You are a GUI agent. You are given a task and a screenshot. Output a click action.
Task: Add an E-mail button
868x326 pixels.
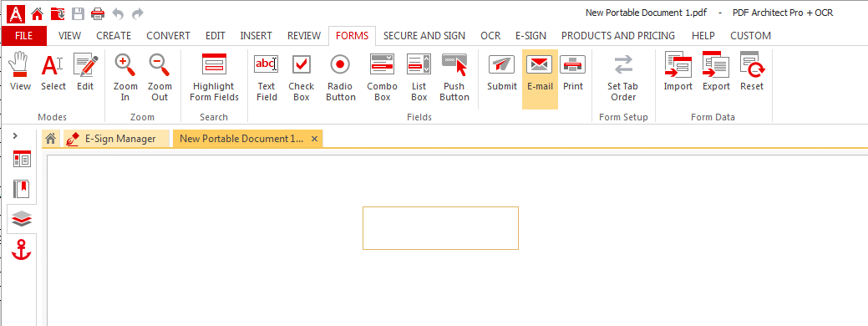(x=540, y=79)
